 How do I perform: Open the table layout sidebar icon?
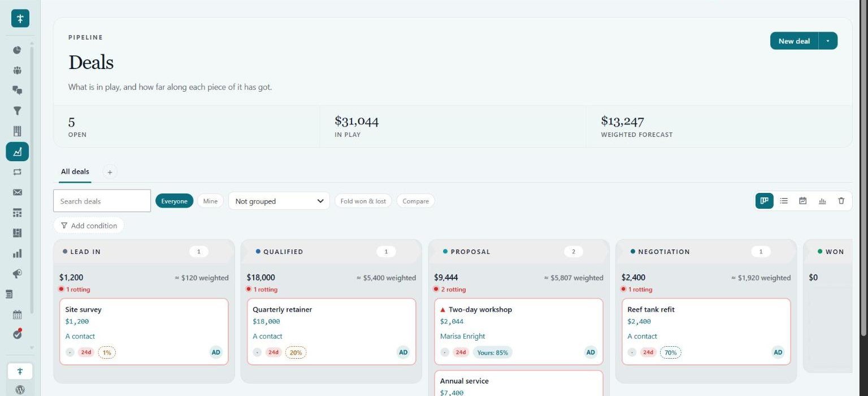pyautogui.click(x=17, y=213)
